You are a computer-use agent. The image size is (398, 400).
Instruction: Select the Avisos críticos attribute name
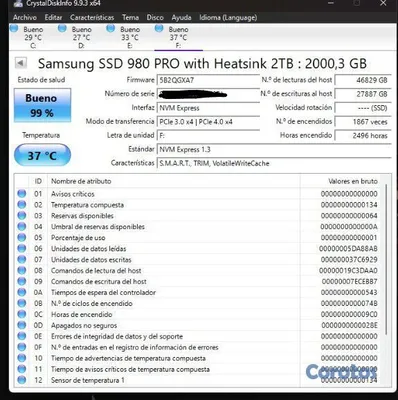coord(73,194)
